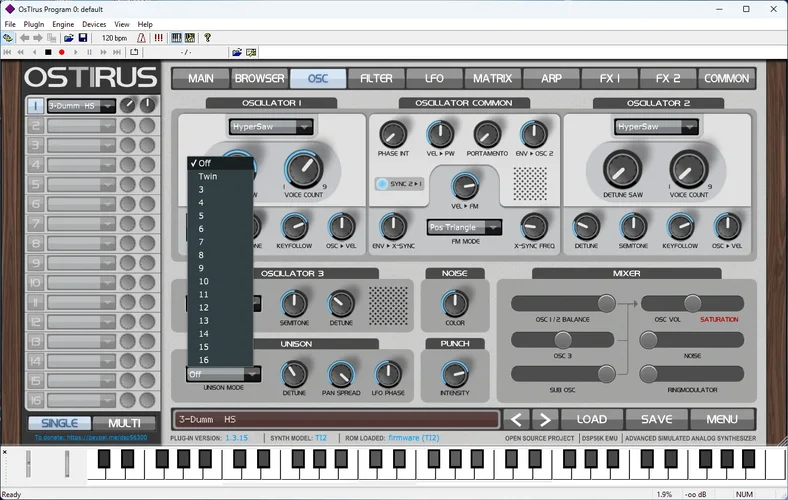The image size is (788, 500).
Task: Choose Twin from the unison mode list
Action: coord(207,176)
